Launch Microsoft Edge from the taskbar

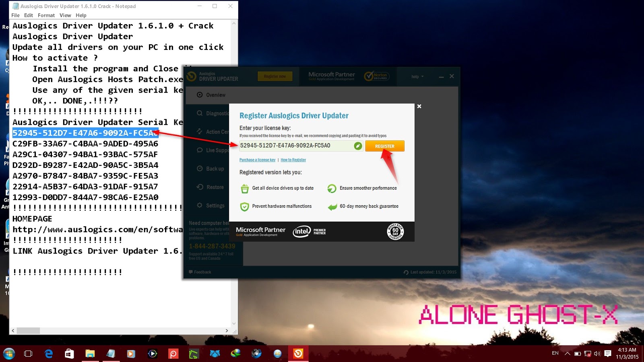pos(49,354)
